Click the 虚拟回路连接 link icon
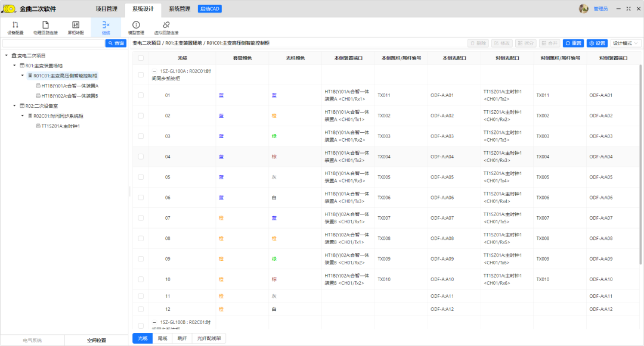Screen dimensions: 644x346 [x=166, y=25]
